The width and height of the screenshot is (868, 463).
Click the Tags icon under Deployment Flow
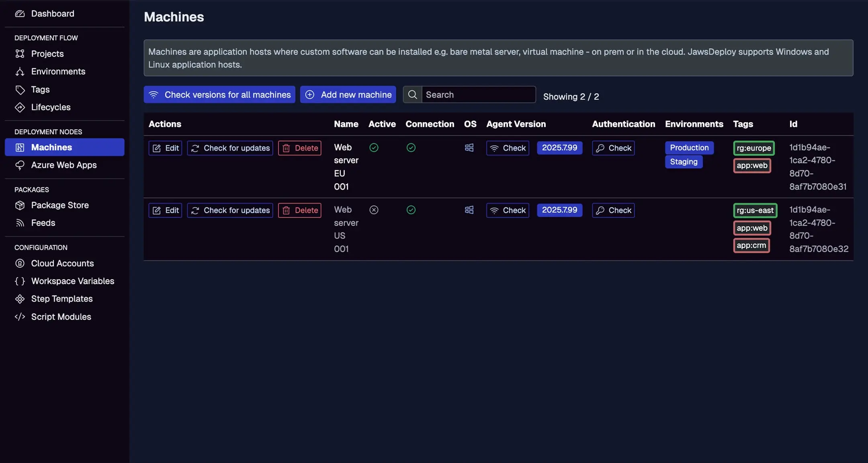point(20,89)
